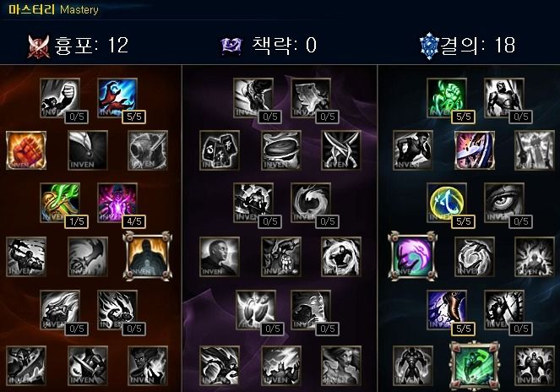This screenshot has width=560, height=392.
Task: Select the yellow ring rune mastery with 5/5
Action: pos(447,203)
